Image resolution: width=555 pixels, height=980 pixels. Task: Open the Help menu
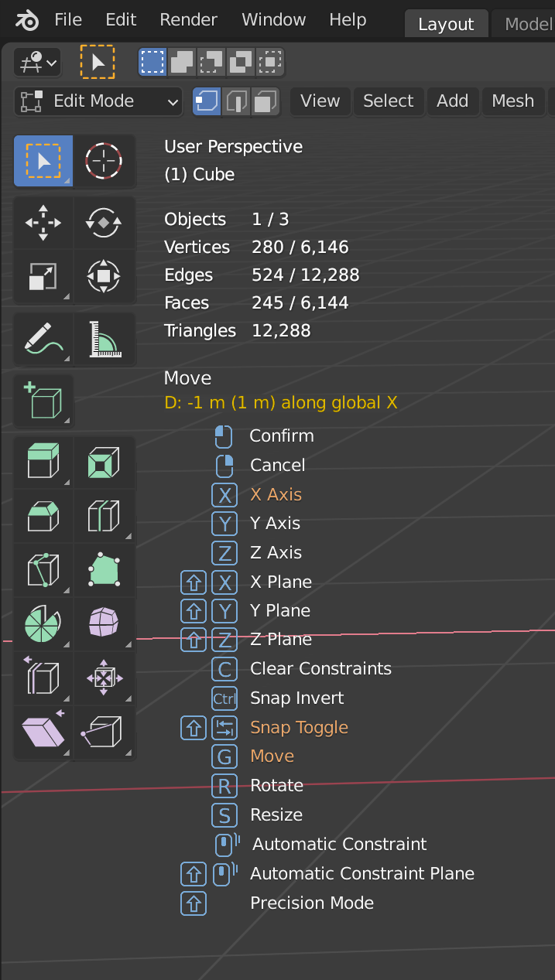348,20
